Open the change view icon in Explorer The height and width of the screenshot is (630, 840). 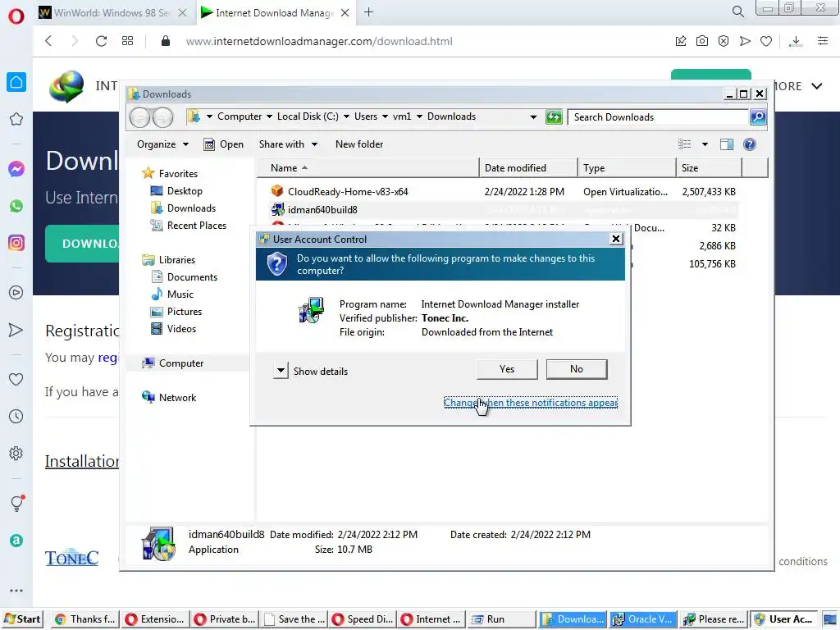coord(685,144)
